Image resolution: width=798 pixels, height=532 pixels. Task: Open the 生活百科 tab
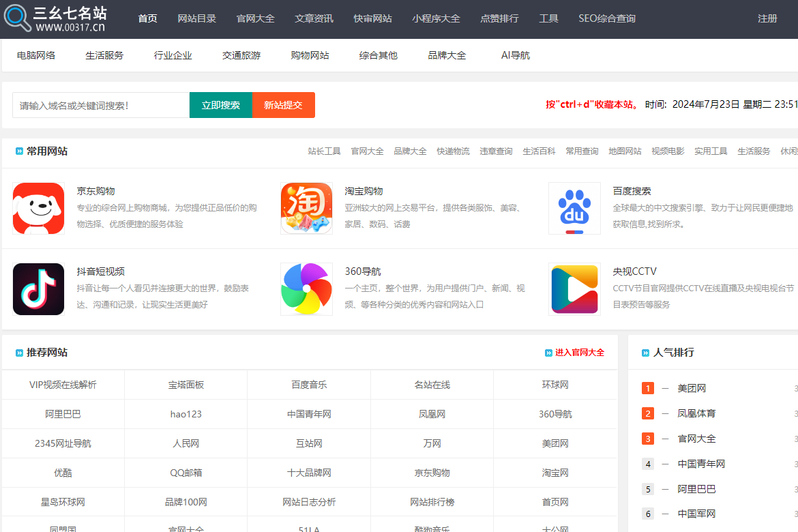[x=539, y=151]
